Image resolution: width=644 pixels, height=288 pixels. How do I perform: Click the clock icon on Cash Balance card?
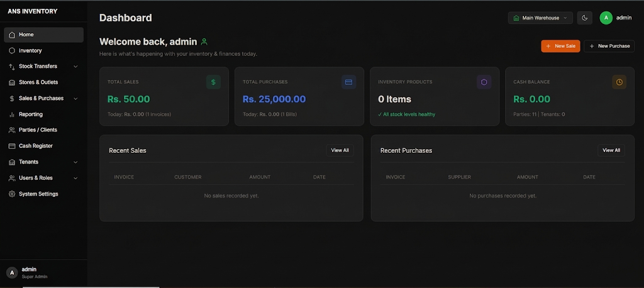point(619,82)
